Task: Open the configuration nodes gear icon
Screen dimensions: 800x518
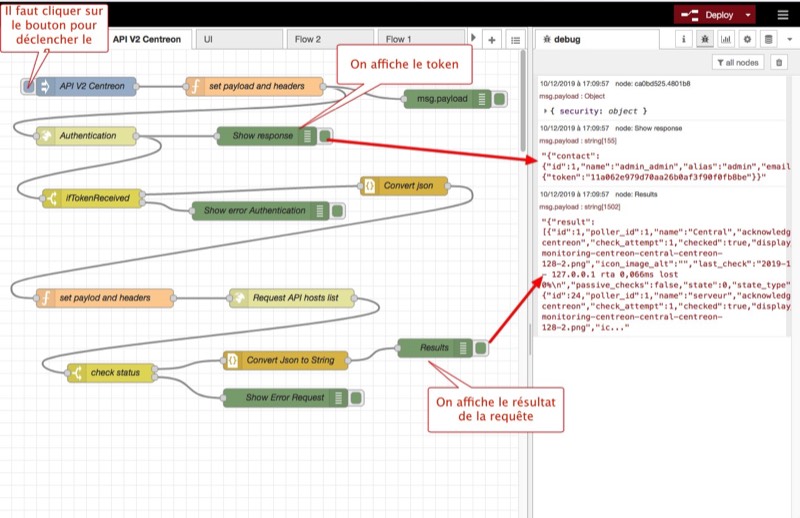Action: pyautogui.click(x=747, y=38)
